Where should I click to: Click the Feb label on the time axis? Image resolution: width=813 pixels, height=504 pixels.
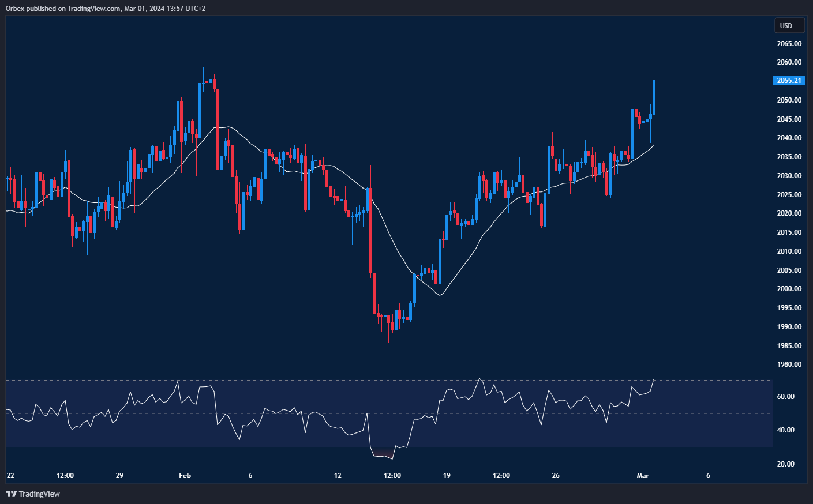[x=185, y=476]
